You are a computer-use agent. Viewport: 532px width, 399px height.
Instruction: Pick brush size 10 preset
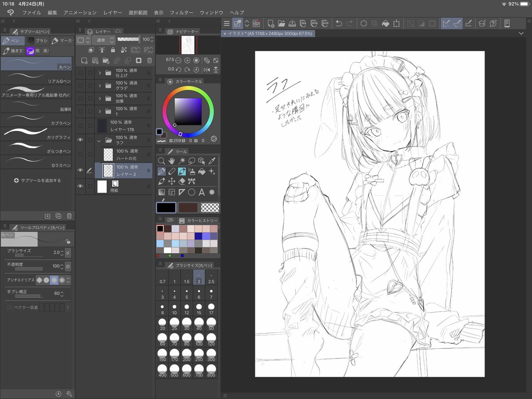coord(175,309)
